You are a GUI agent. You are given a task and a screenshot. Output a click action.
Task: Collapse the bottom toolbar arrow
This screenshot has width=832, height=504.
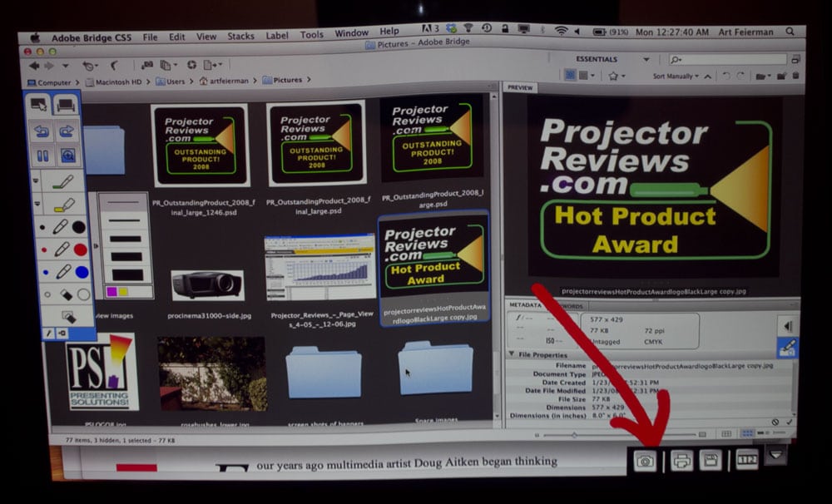click(775, 455)
